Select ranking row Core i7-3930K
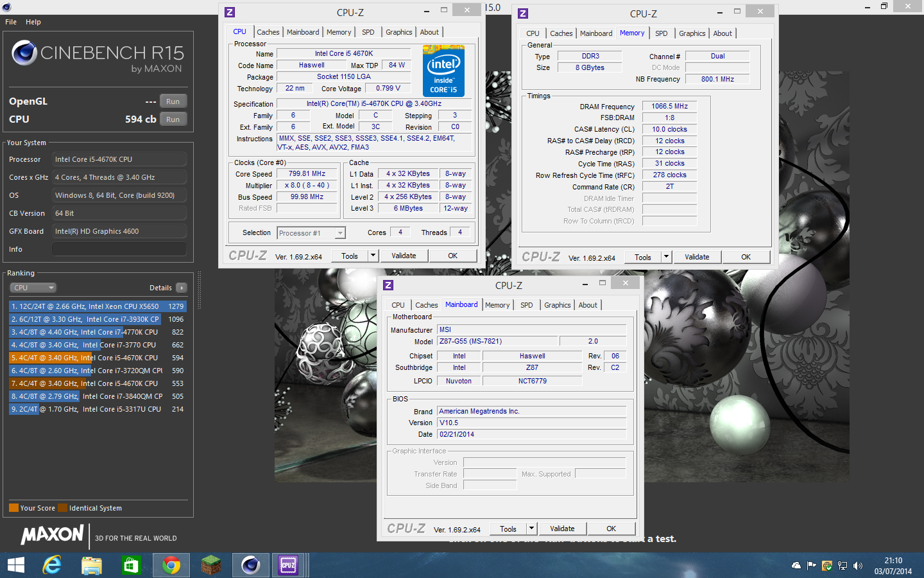 [98, 319]
